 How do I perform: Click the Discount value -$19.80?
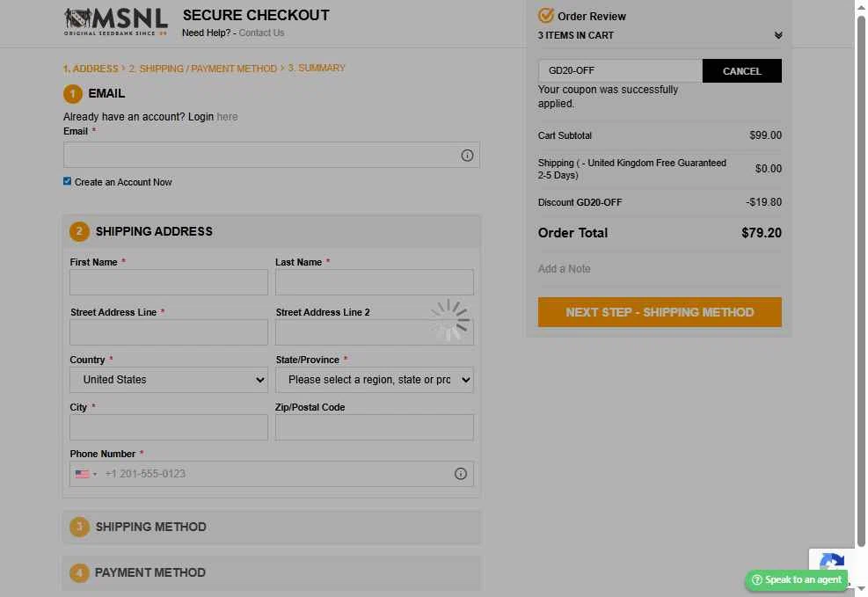(x=764, y=202)
